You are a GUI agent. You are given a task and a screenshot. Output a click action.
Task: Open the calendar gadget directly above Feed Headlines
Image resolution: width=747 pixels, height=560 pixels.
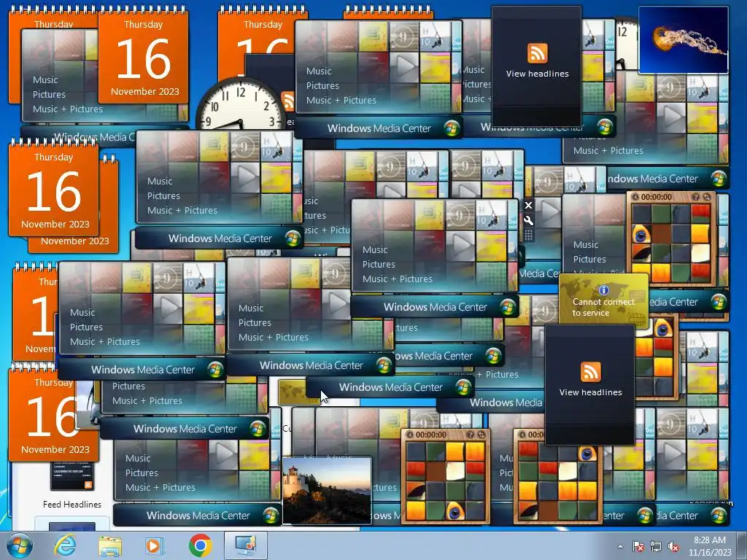pos(54,413)
